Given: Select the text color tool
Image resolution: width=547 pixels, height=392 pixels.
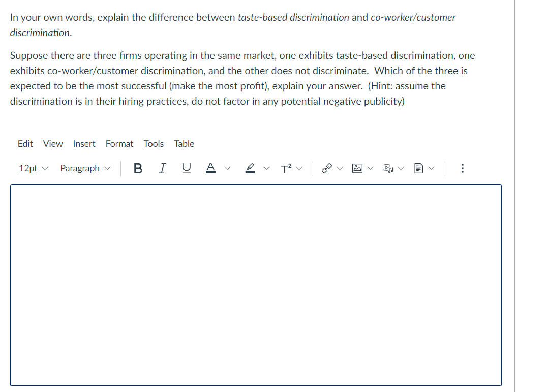Looking at the screenshot, I should [x=210, y=168].
